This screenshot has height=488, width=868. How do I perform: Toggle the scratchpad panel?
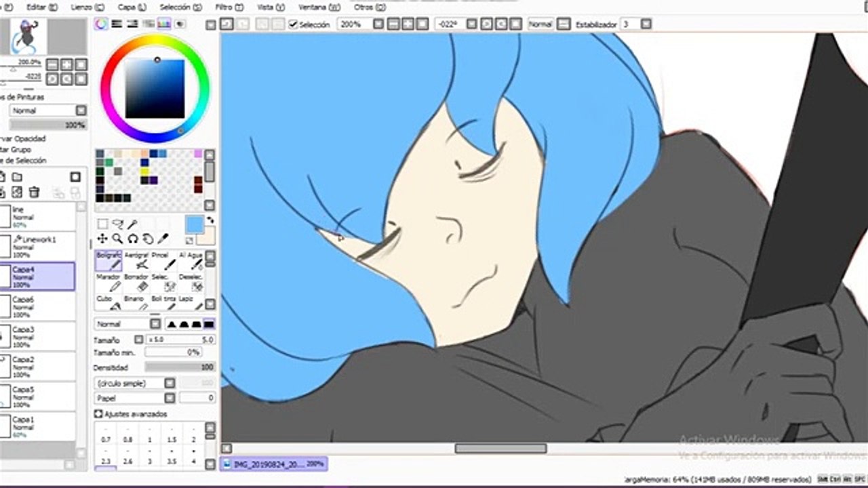[180, 24]
